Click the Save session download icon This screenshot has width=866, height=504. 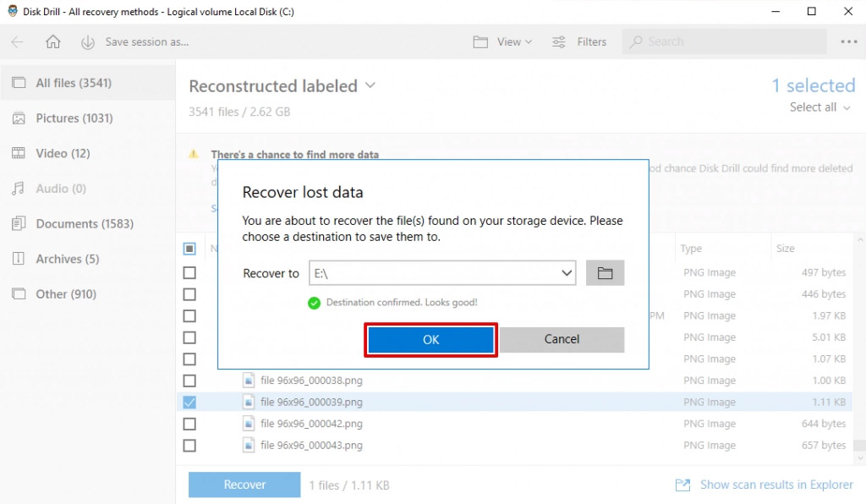[x=87, y=42]
